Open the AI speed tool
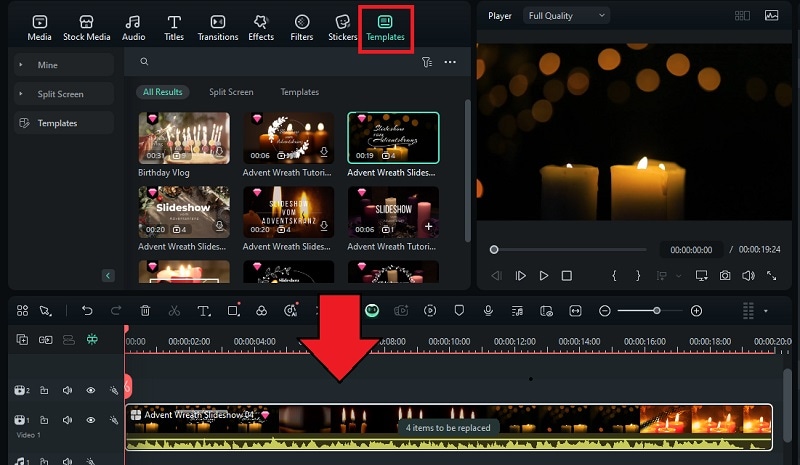The image size is (800, 465). [290, 310]
